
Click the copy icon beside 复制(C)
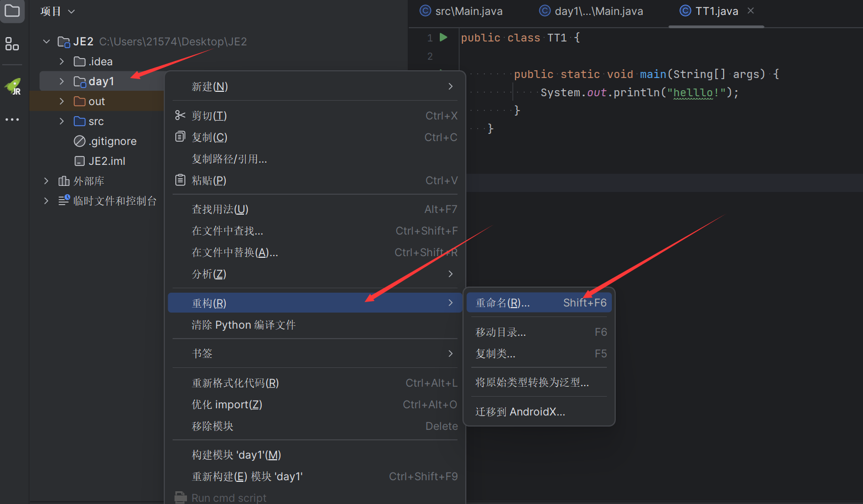click(x=180, y=137)
